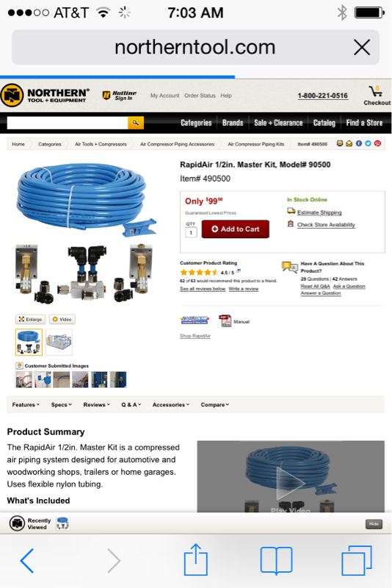Expand the Specs dropdown
Image resolution: width=392 pixels, height=588 pixels.
click(62, 405)
